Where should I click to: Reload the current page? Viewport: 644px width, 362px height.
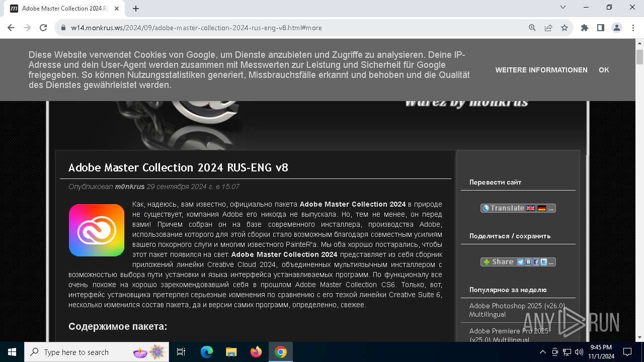click(x=43, y=28)
